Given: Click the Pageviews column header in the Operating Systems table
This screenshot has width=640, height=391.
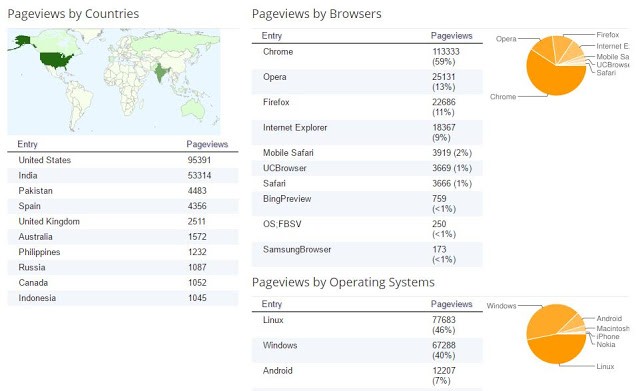Looking at the screenshot, I should coord(451,304).
